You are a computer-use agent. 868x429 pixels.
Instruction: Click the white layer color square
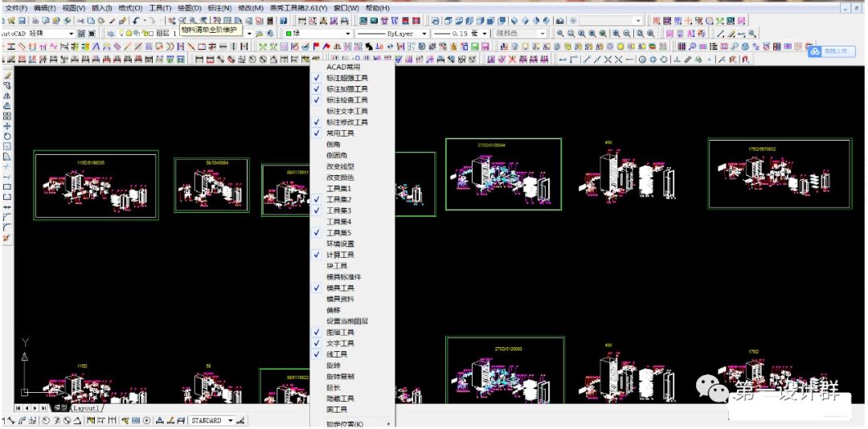[151, 33]
